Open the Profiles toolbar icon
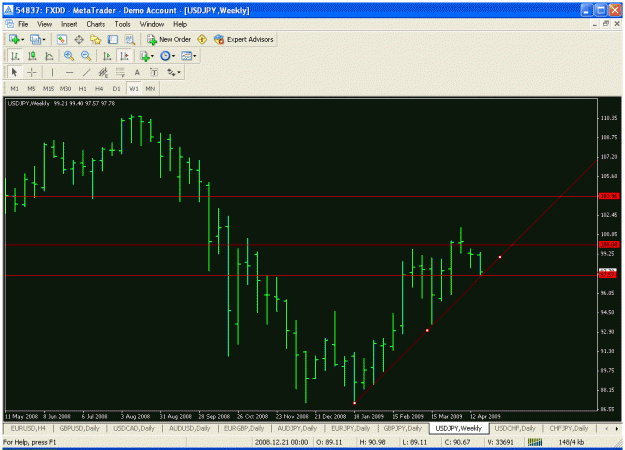Image resolution: width=625 pixels, height=450 pixels. (35, 39)
